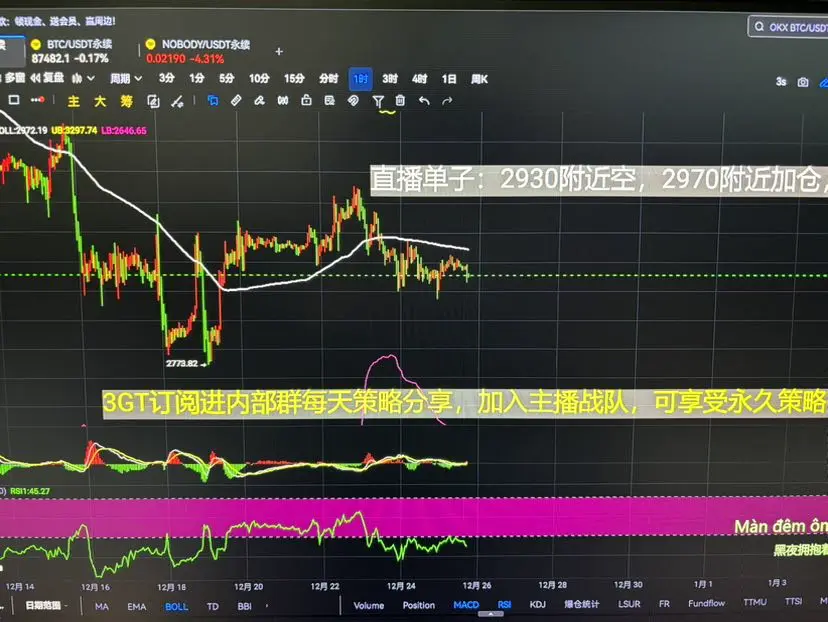Expand the candlestick chart-type dropdown
828x622 pixels.
(83, 79)
